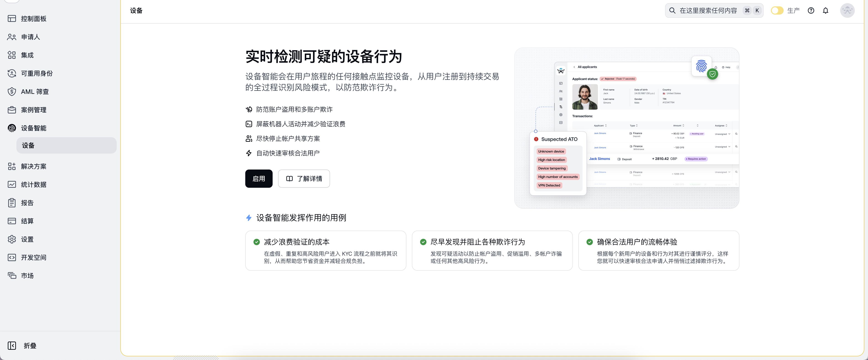Go to 申请人 menu label

[30, 37]
